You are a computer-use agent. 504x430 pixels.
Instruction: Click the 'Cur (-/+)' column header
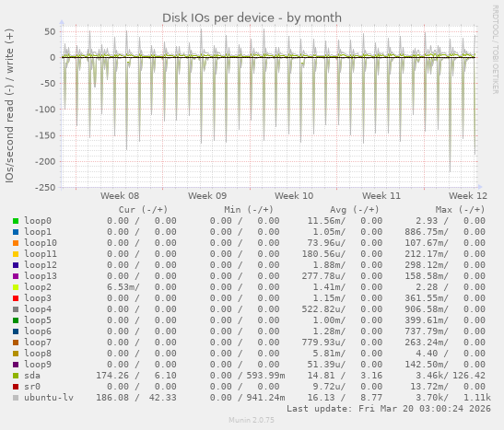[x=143, y=210]
